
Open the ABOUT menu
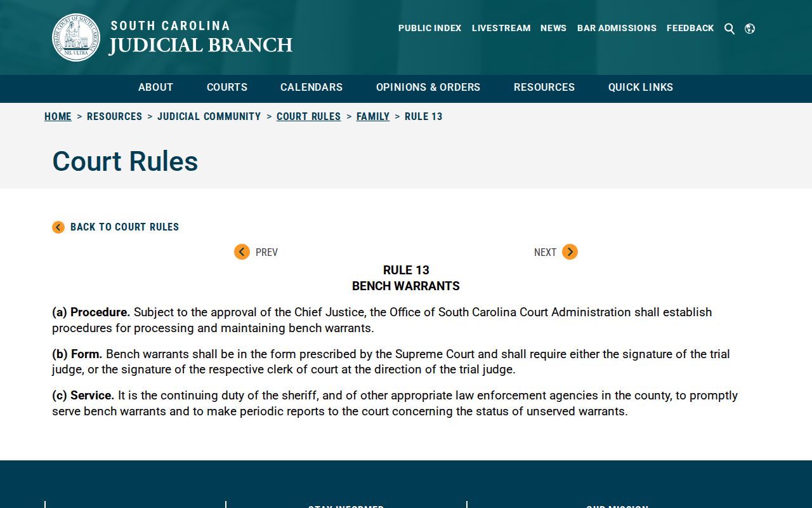(x=155, y=88)
